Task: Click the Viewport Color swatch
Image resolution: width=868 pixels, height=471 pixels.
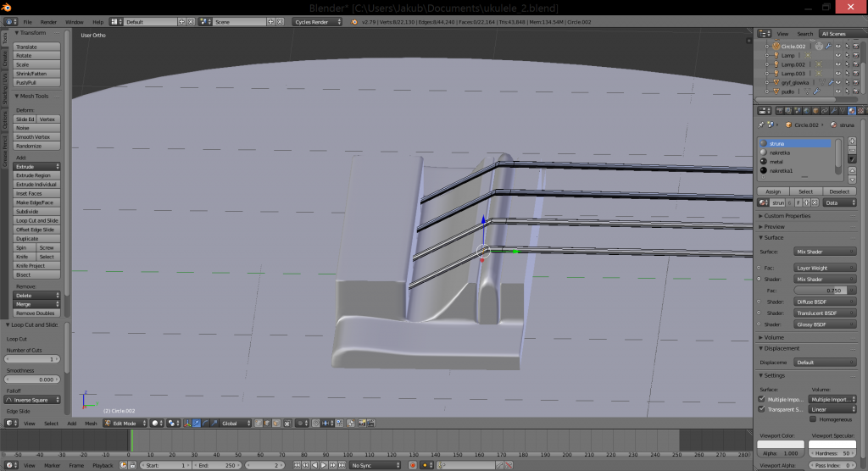Action: 781,445
